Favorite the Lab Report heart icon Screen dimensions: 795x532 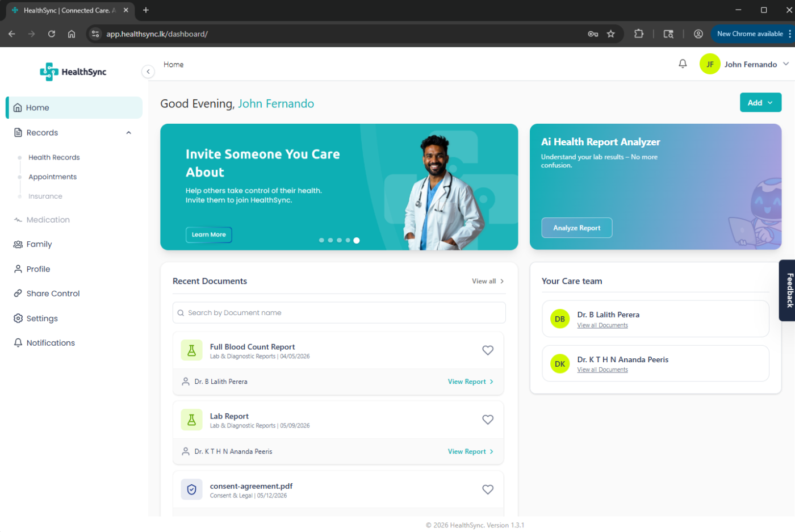488,420
